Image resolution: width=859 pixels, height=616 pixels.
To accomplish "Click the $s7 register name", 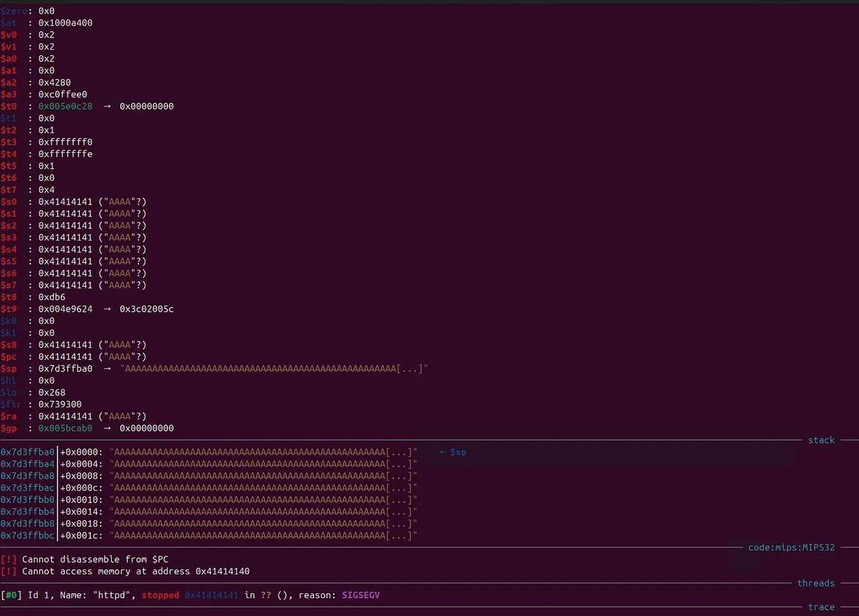I will 9,285.
